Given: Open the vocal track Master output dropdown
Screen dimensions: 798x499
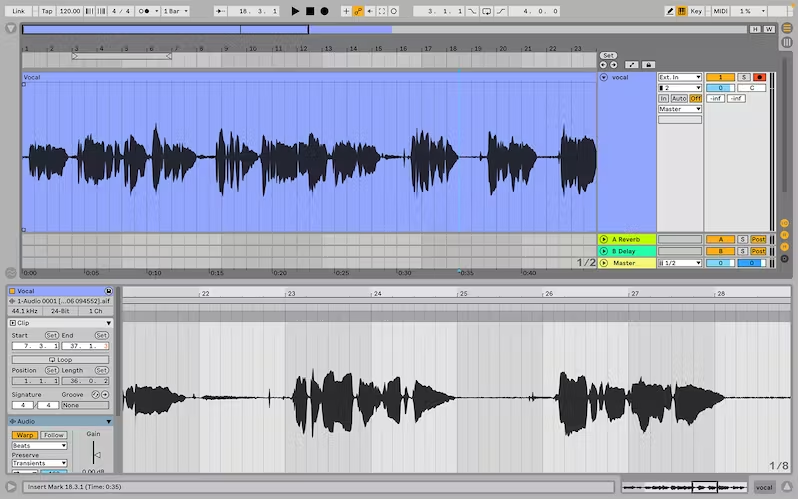Looking at the screenshot, I should coord(680,109).
